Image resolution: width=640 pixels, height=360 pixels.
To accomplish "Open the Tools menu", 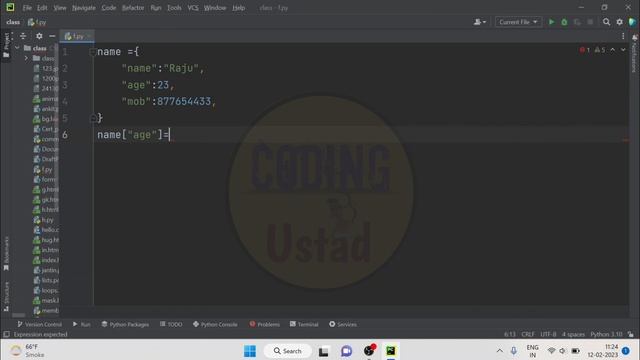I will [174, 8].
